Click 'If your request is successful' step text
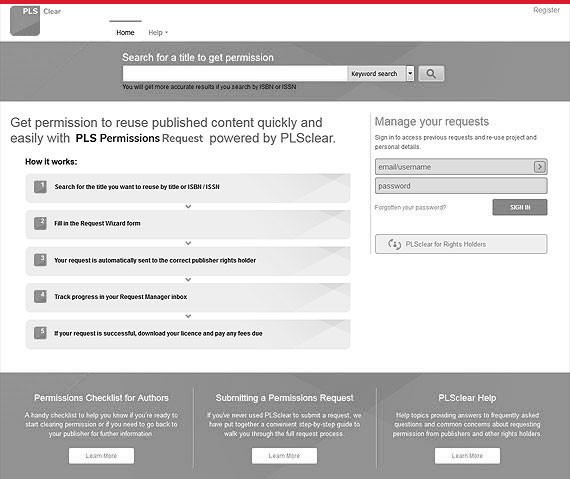The image size is (570, 479). click(x=158, y=333)
